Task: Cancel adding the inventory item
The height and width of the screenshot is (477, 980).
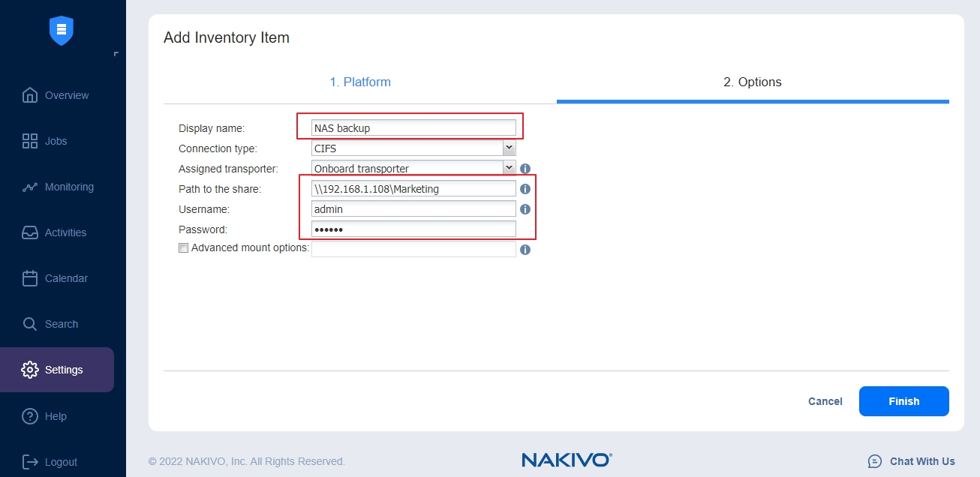Action: point(825,401)
